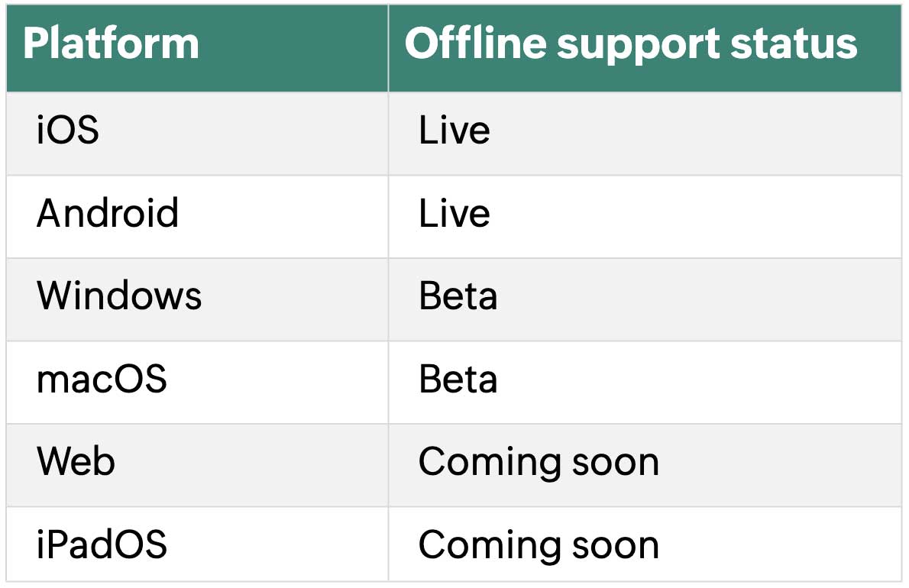
Task: Select the Windows platform cell
Action: coord(197,299)
